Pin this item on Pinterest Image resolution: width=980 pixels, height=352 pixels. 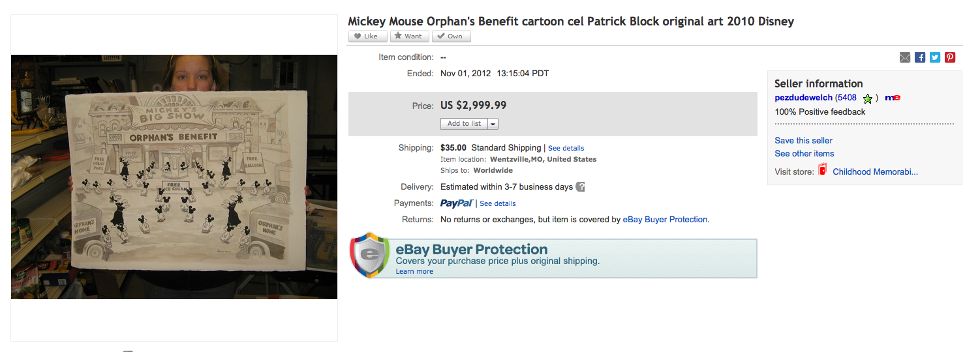pos(950,57)
